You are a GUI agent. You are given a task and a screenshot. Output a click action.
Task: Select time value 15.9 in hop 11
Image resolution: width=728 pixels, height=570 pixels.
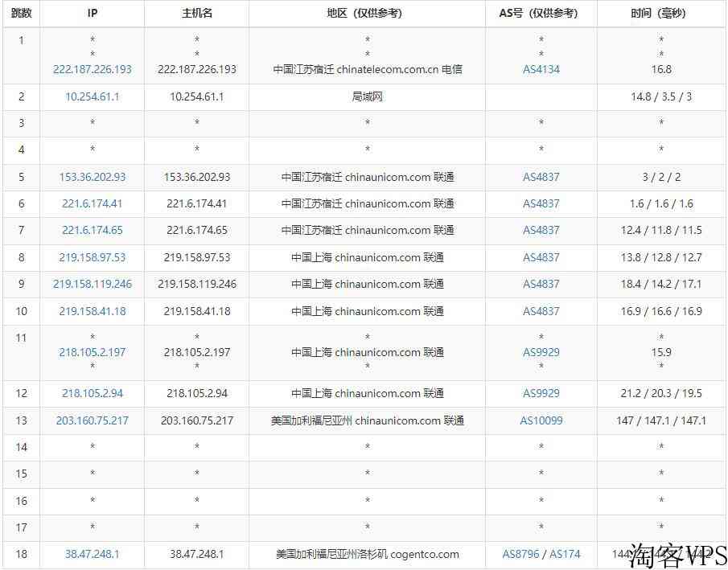pyautogui.click(x=661, y=352)
